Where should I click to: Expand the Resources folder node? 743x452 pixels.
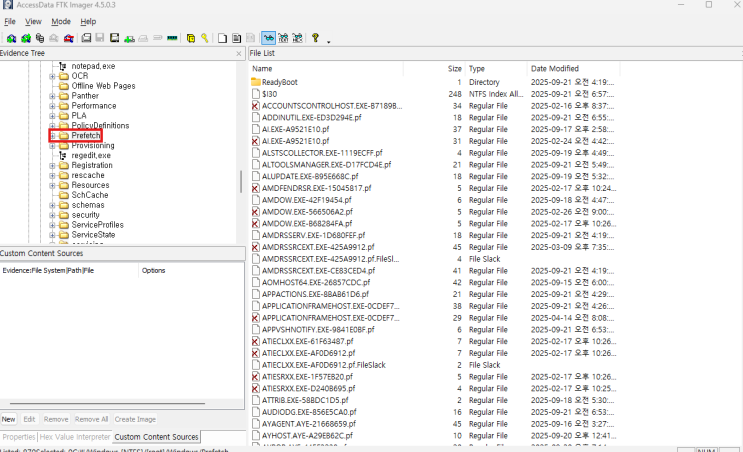point(52,186)
